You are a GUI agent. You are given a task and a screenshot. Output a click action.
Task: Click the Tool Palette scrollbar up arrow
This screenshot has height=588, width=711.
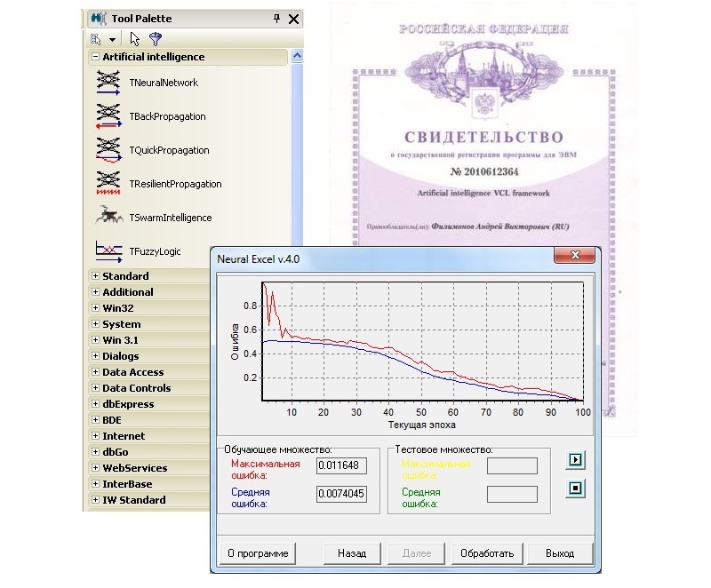297,56
